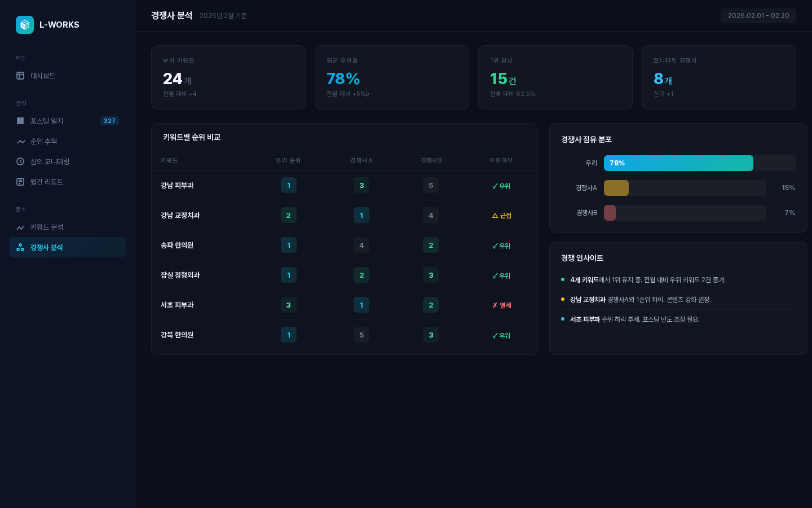Select the 강남 피부과 keyword row
Viewport: 812px width, 508px height.
click(x=177, y=185)
